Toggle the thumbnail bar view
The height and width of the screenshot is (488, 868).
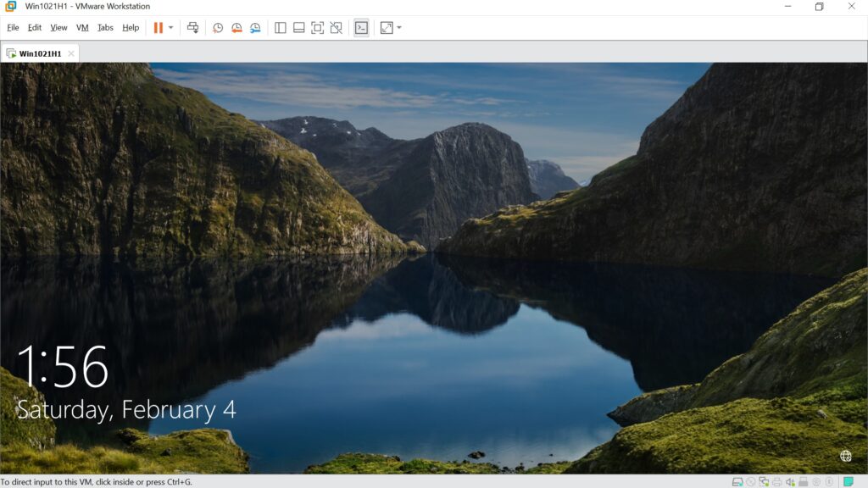pyautogui.click(x=299, y=28)
